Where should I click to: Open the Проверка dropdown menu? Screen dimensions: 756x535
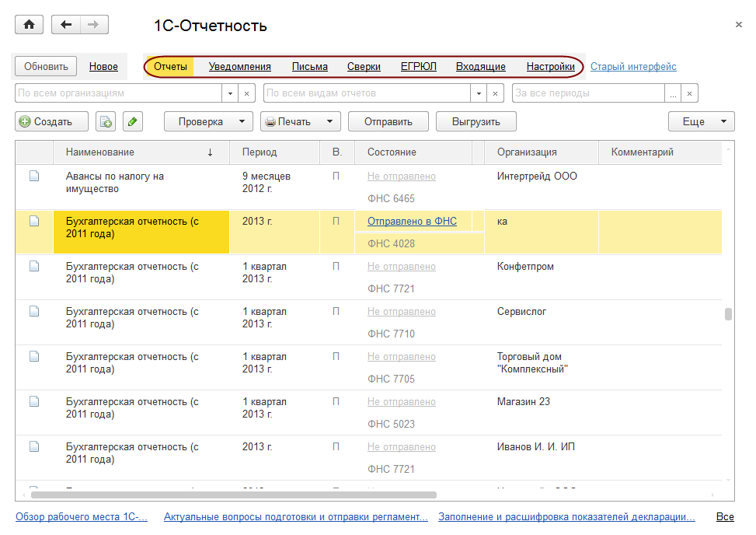point(208,121)
